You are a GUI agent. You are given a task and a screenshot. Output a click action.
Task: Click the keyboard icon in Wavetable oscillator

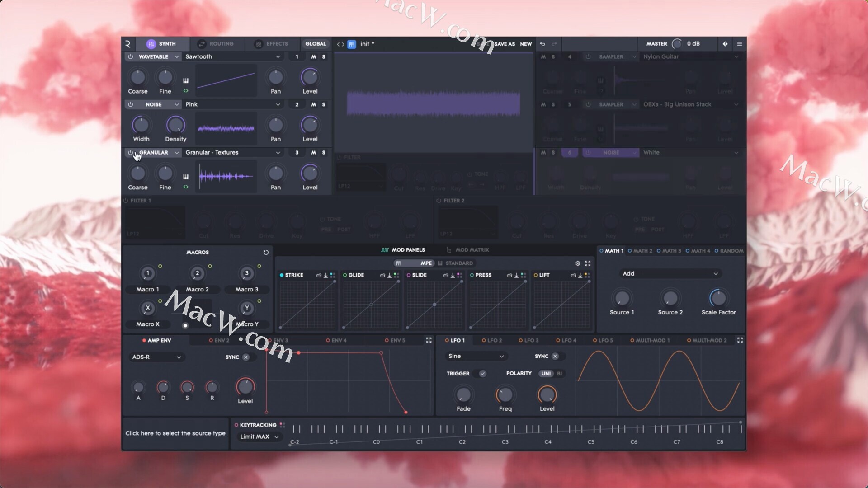186,81
